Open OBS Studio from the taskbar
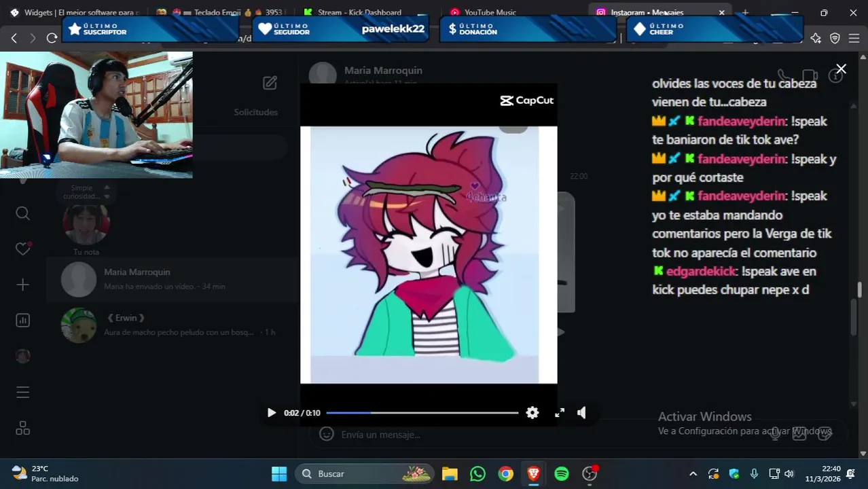Screen dimensions: 868x489 pyautogui.click(x=590, y=473)
